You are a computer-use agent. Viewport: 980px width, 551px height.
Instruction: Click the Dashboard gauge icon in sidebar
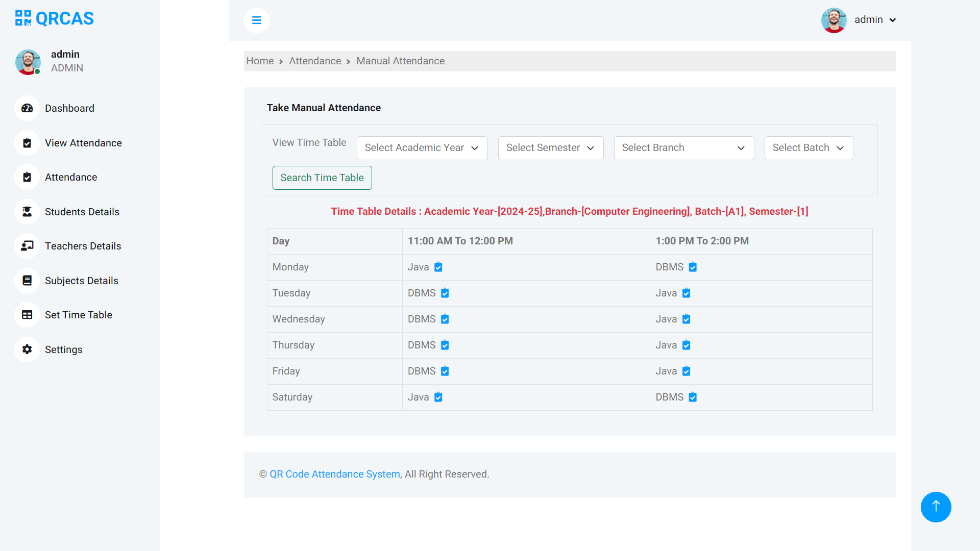(27, 108)
